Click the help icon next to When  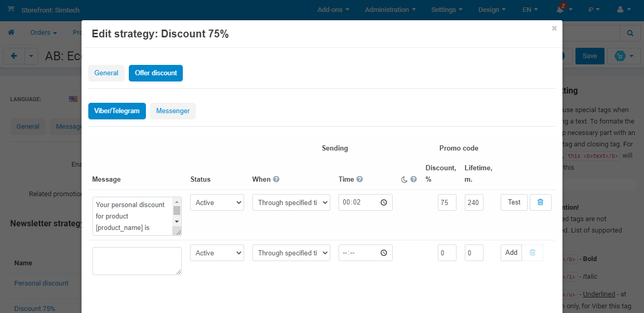pos(276,179)
